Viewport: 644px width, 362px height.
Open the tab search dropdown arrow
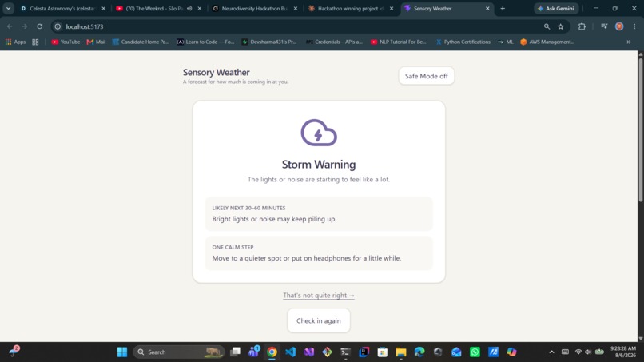click(8, 8)
